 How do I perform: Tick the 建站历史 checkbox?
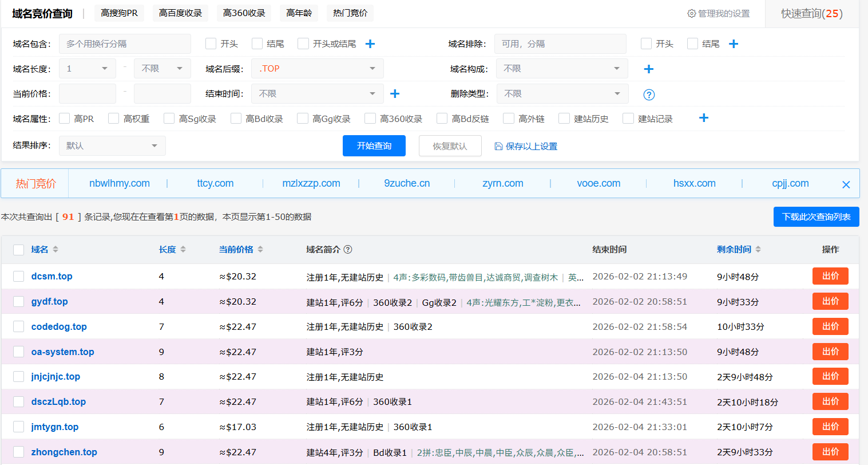564,119
